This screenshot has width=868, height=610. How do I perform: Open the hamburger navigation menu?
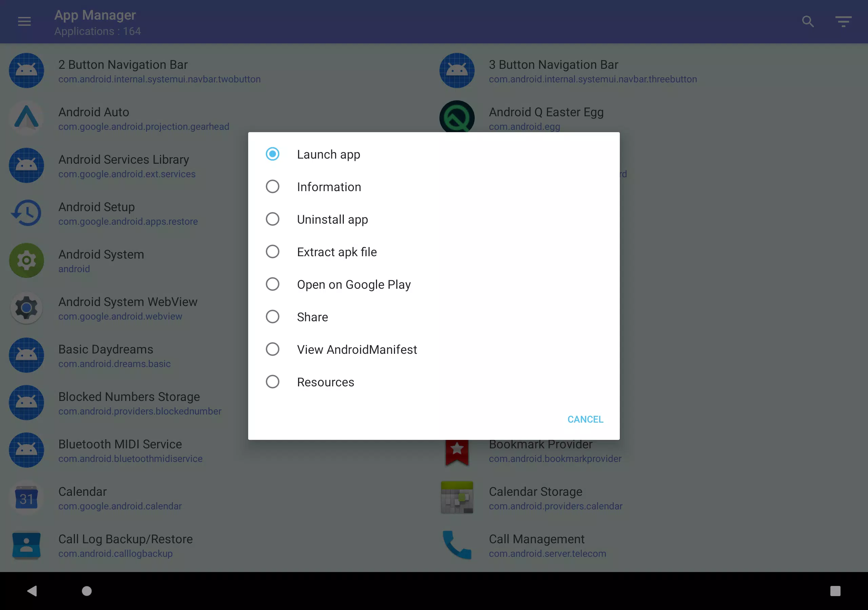24,22
